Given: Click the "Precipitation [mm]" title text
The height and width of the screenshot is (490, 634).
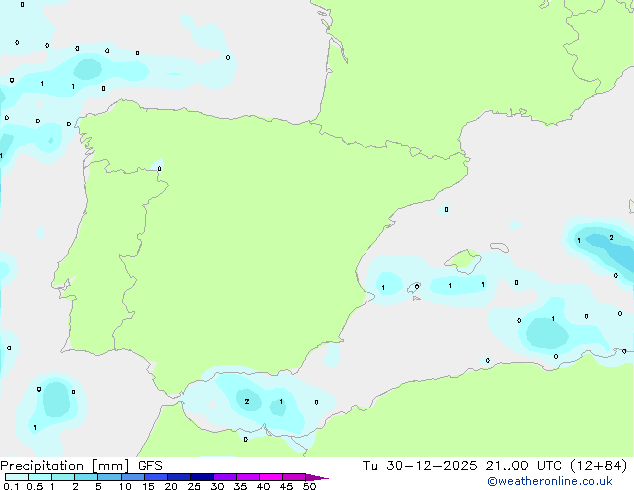Looking at the screenshot, I should (65, 466).
